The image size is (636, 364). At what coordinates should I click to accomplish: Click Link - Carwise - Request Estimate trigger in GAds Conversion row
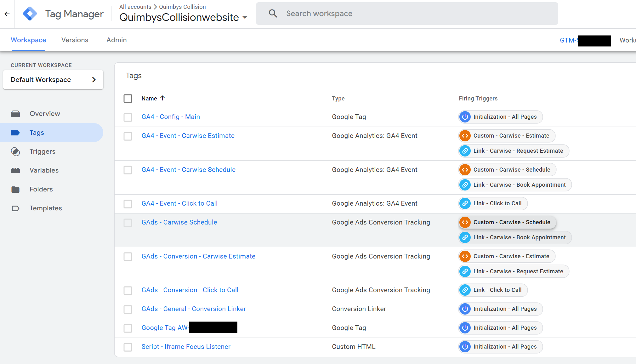click(514, 271)
